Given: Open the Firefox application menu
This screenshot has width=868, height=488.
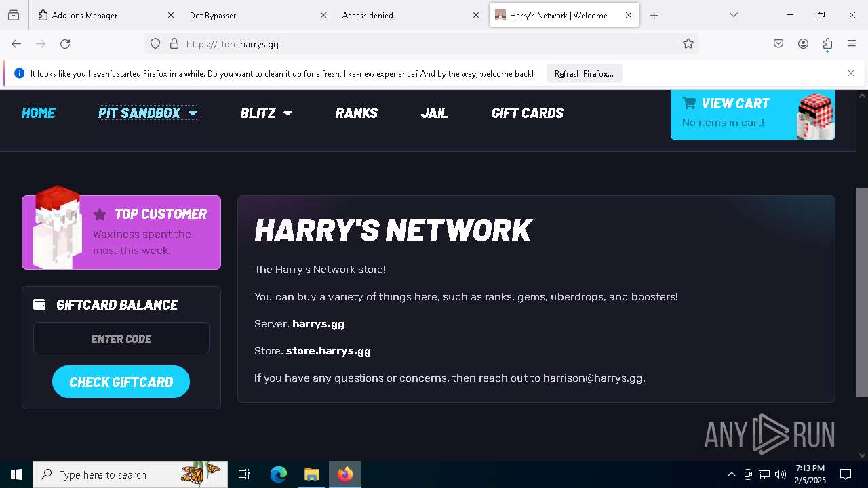Looking at the screenshot, I should [x=852, y=44].
